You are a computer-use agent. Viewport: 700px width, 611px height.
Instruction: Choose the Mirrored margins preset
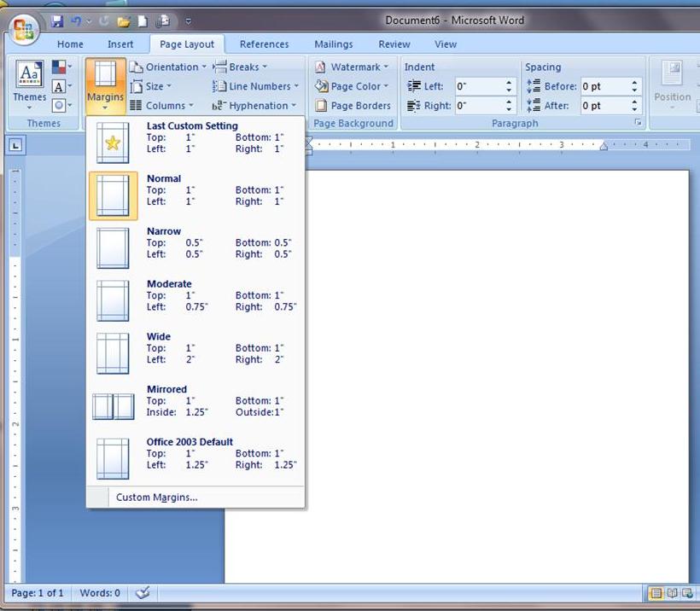pyautogui.click(x=195, y=405)
